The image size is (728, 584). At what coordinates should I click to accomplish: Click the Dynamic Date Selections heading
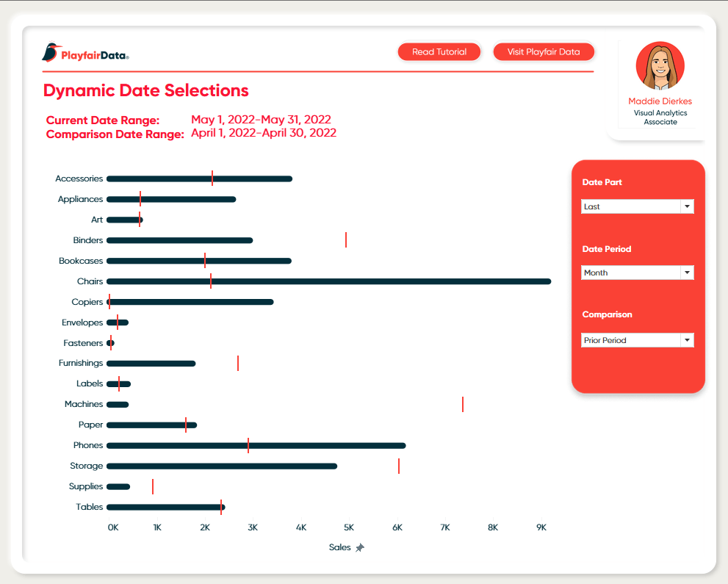(x=145, y=90)
